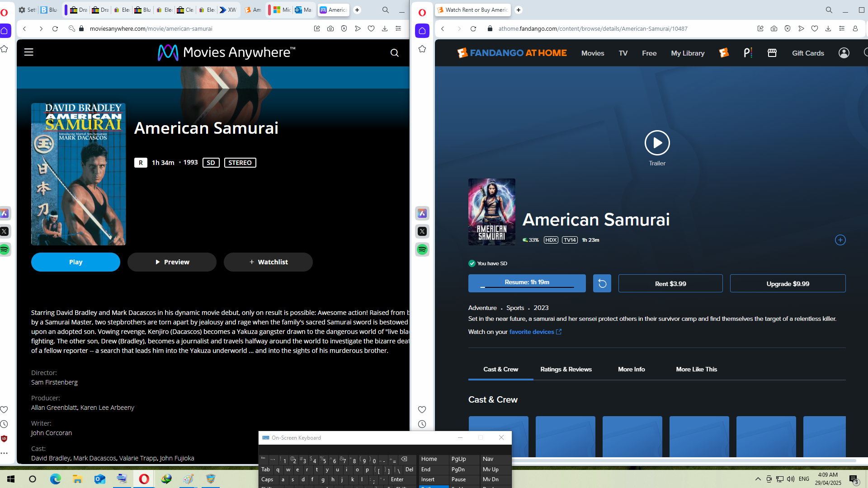Image resolution: width=868 pixels, height=488 pixels.
Task: Open the Windows Start menu
Action: [11, 479]
